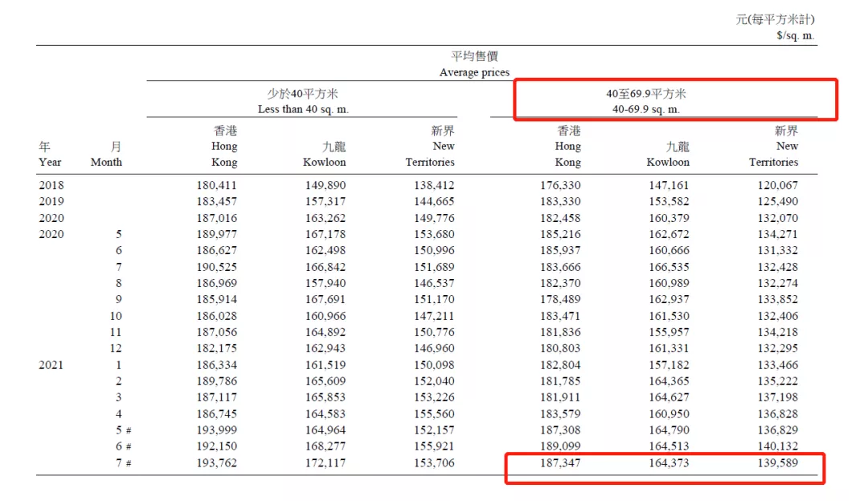Select the cell with value 178,489
868x501 pixels.
(561, 300)
